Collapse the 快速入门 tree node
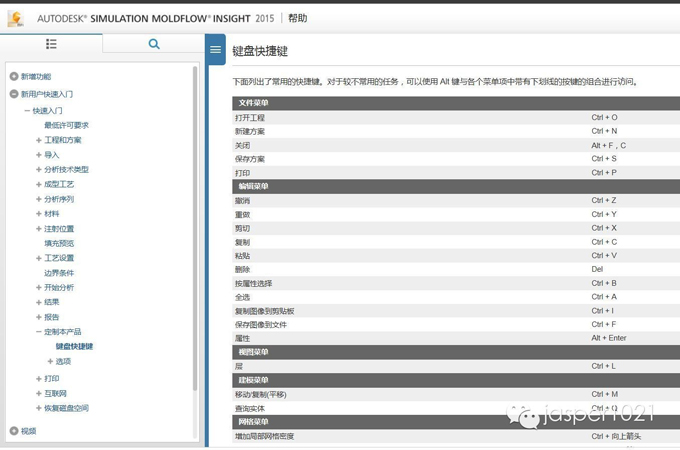The height and width of the screenshot is (450, 680). [x=27, y=111]
